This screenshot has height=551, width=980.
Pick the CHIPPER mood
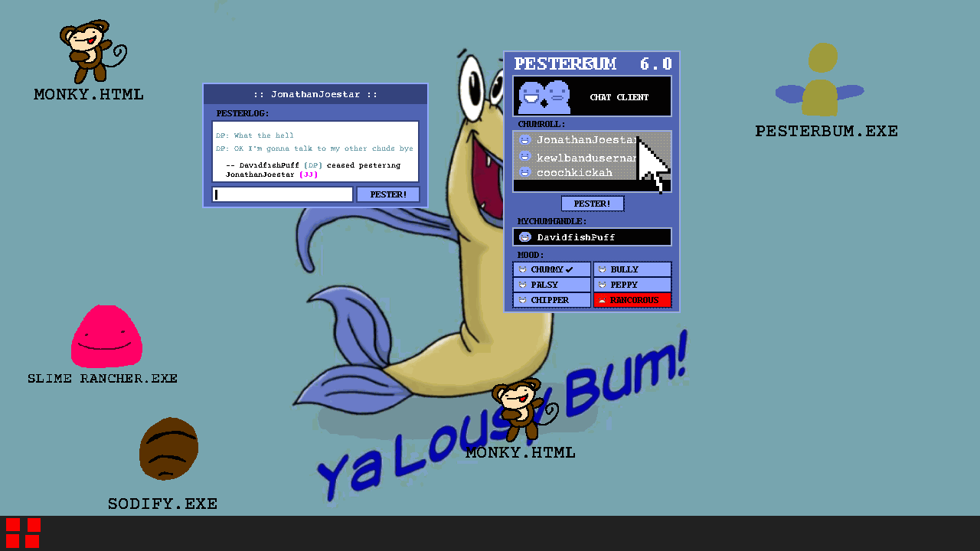pyautogui.click(x=551, y=300)
